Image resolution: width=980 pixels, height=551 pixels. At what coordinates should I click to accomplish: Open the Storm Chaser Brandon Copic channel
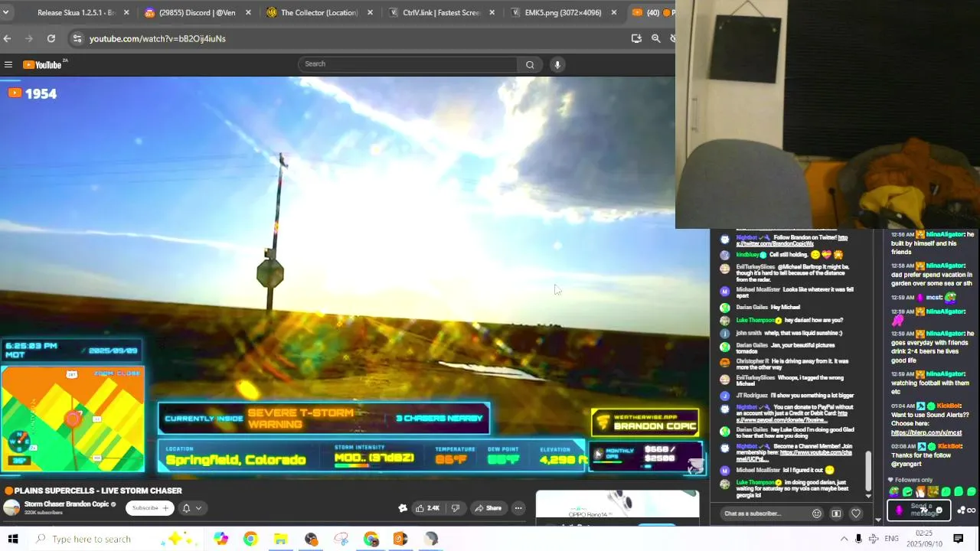click(x=67, y=504)
